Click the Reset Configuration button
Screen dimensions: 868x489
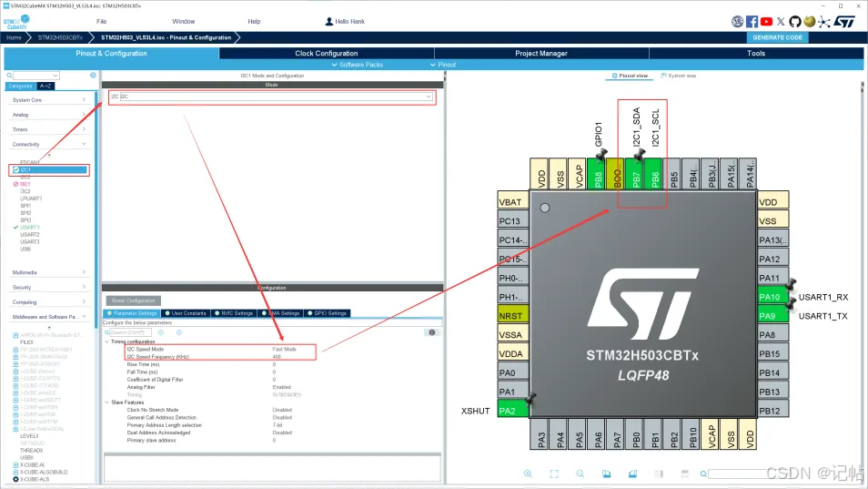134,301
